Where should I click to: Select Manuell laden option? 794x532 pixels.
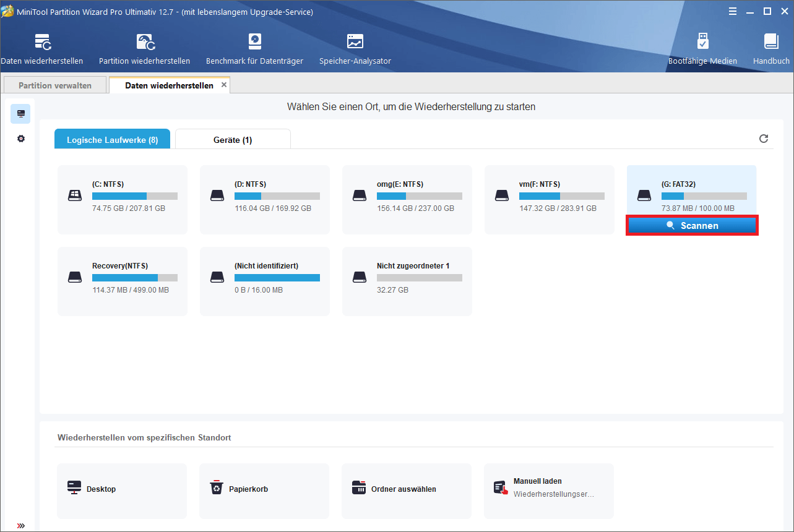(x=549, y=487)
